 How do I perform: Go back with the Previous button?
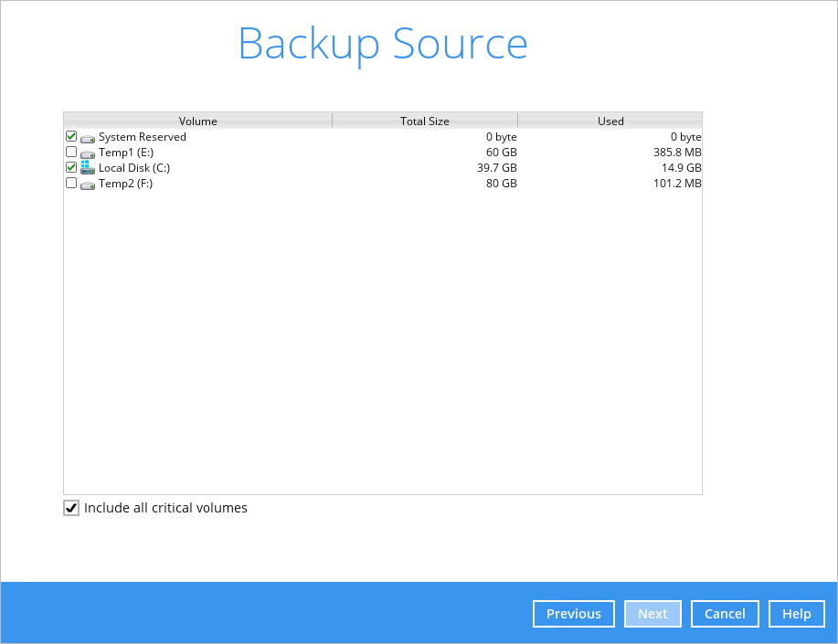[574, 614]
